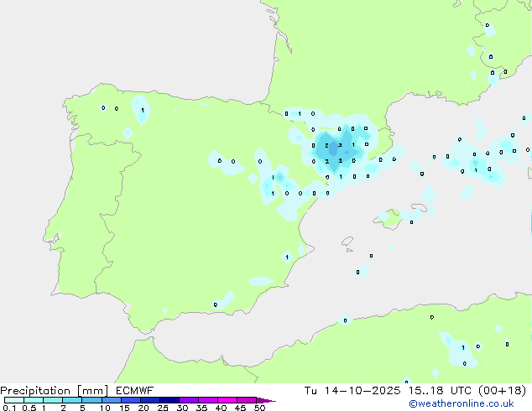Click the arrow tip beyond the 50 mm legend end

pyautogui.click(x=266, y=400)
